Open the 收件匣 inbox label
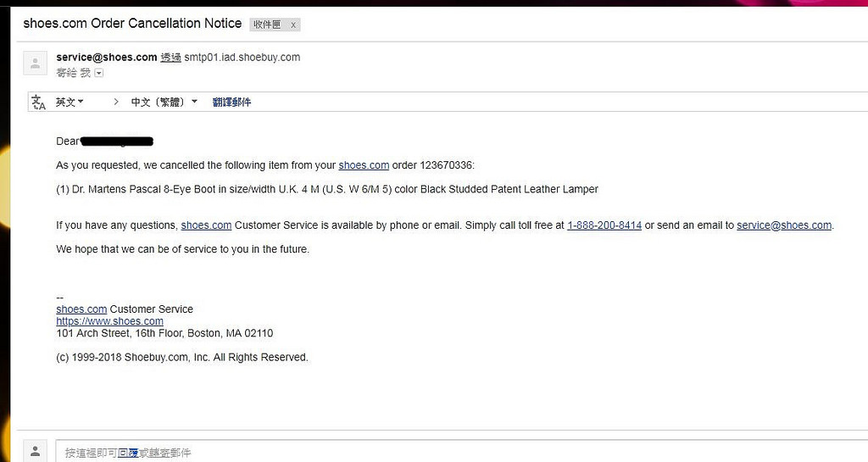868x462 pixels. (267, 25)
